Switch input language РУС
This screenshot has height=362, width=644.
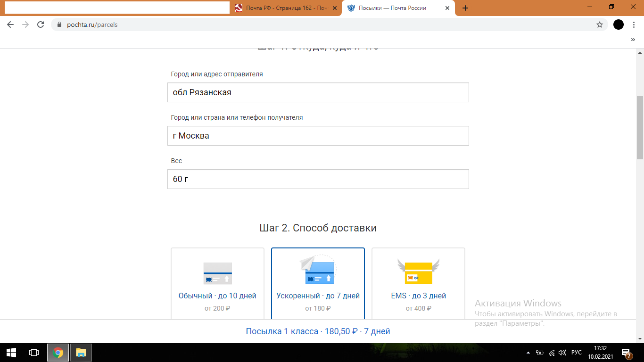[576, 353]
